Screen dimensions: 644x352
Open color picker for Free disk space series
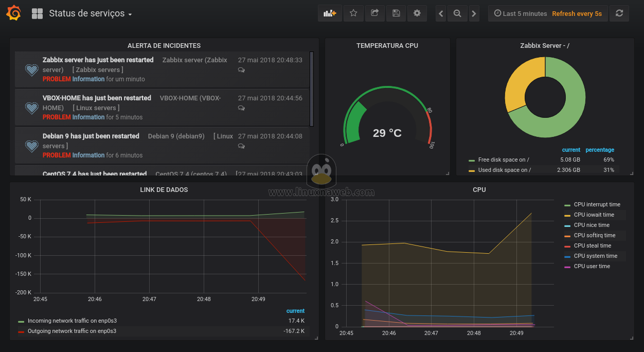[x=472, y=160]
